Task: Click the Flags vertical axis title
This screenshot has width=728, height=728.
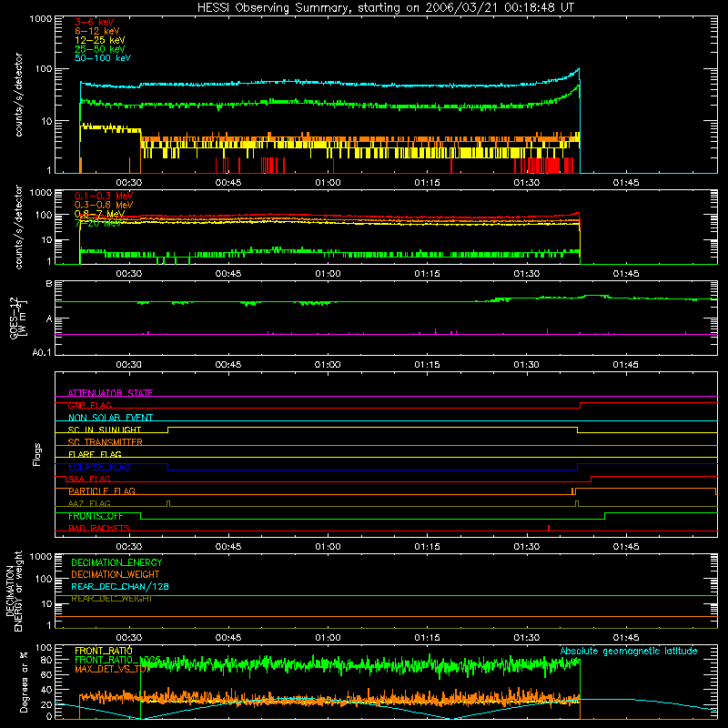Action: point(37,454)
